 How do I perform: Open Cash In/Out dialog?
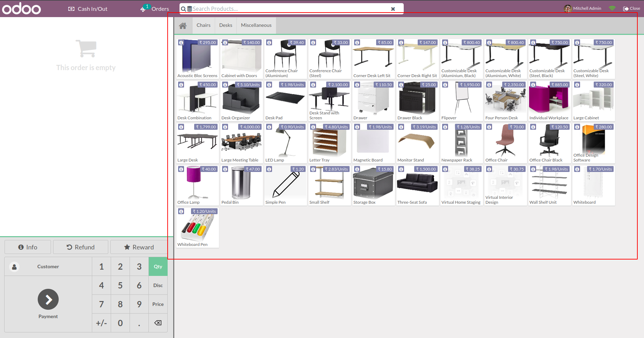point(88,9)
